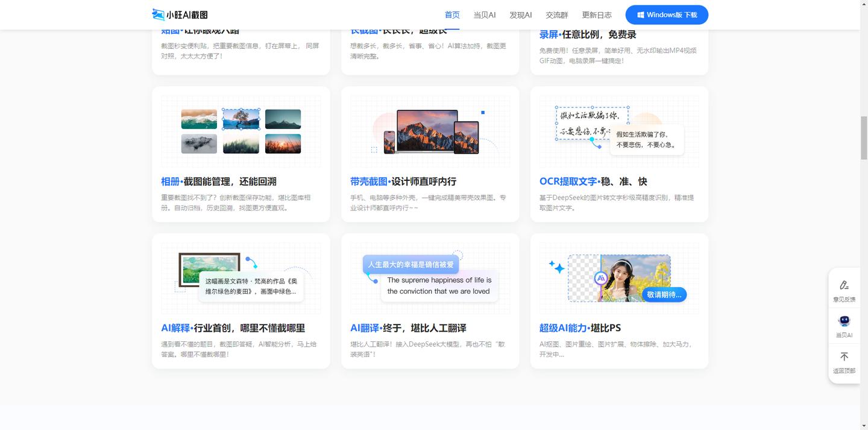The width and height of the screenshot is (868, 430).
Task: Click the page vertical scrollbar thumb
Action: click(x=863, y=138)
